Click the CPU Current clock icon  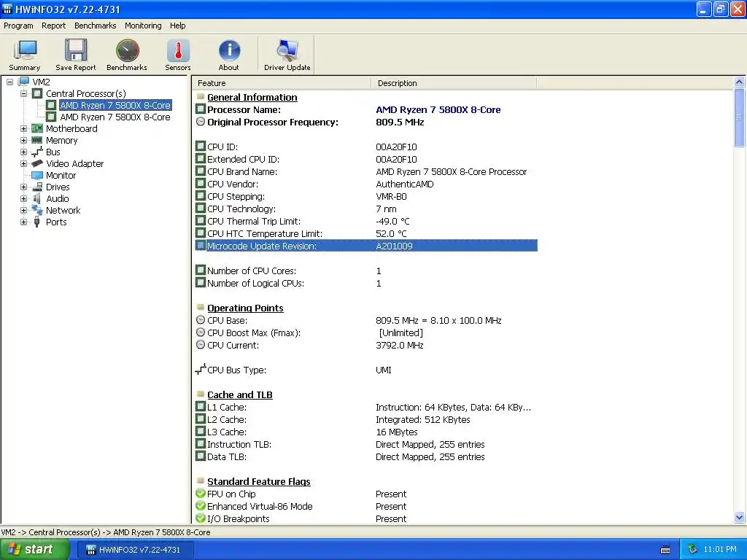coord(201,345)
